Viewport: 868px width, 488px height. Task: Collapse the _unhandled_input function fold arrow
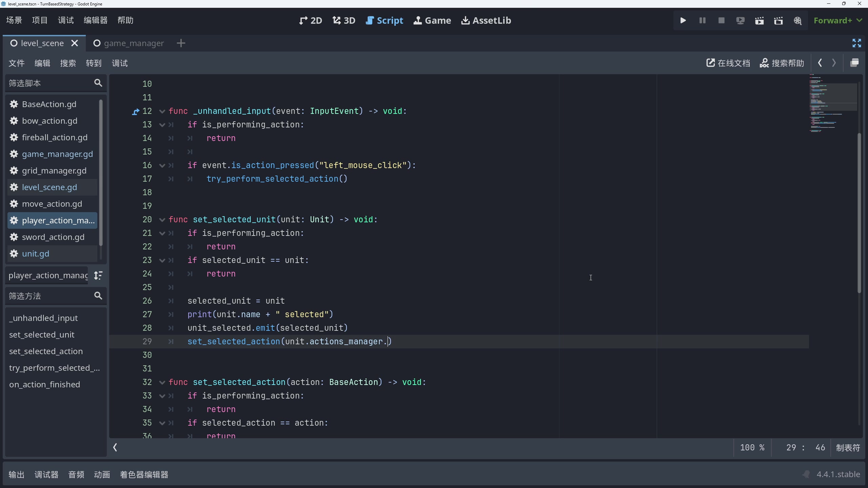tap(162, 111)
